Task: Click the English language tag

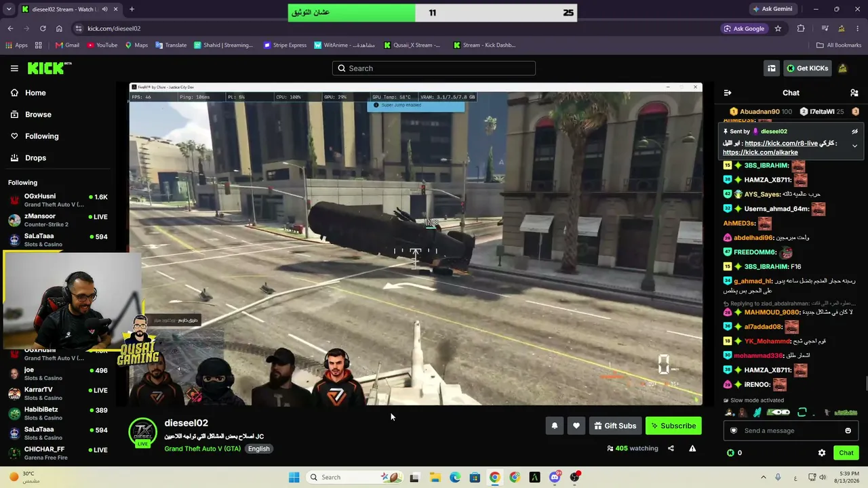Action: pyautogui.click(x=258, y=449)
